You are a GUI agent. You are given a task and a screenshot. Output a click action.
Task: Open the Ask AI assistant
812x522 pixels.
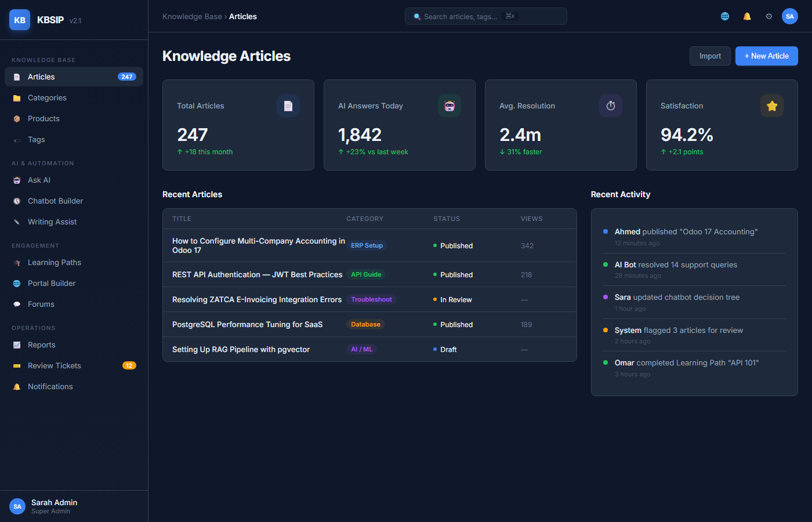(x=38, y=180)
